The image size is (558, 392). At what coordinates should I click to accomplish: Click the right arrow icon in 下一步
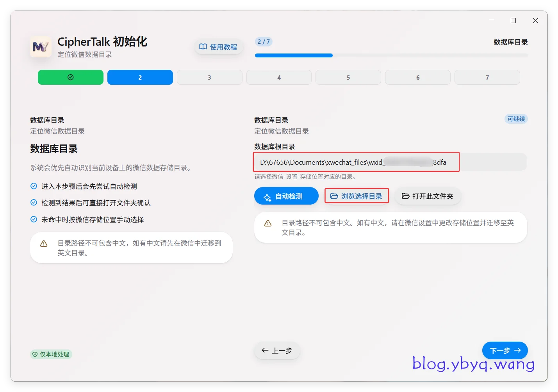[x=517, y=350]
